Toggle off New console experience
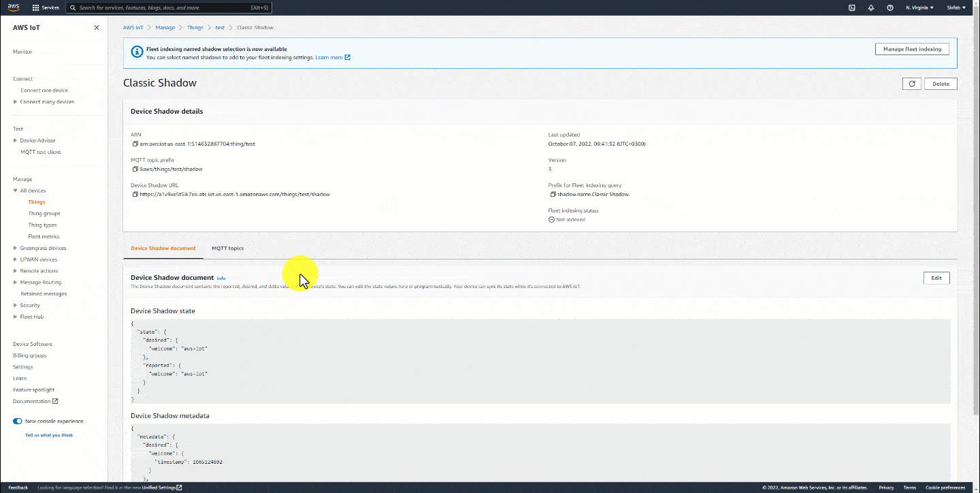 pos(16,421)
